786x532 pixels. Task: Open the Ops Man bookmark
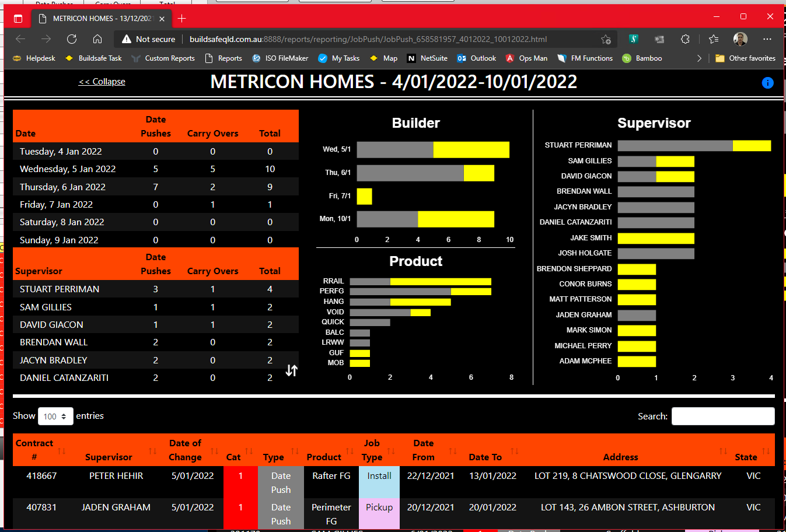tap(526, 58)
